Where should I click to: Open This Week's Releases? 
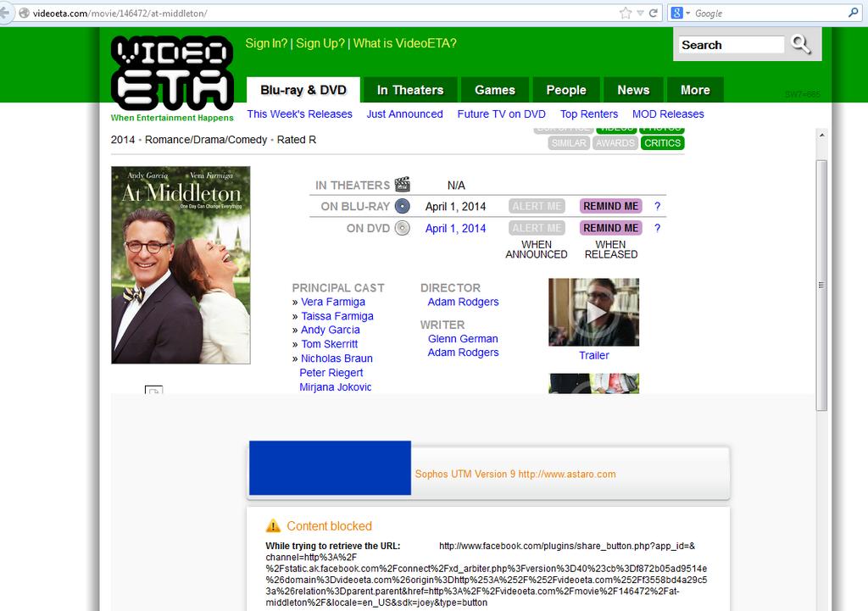click(x=299, y=114)
